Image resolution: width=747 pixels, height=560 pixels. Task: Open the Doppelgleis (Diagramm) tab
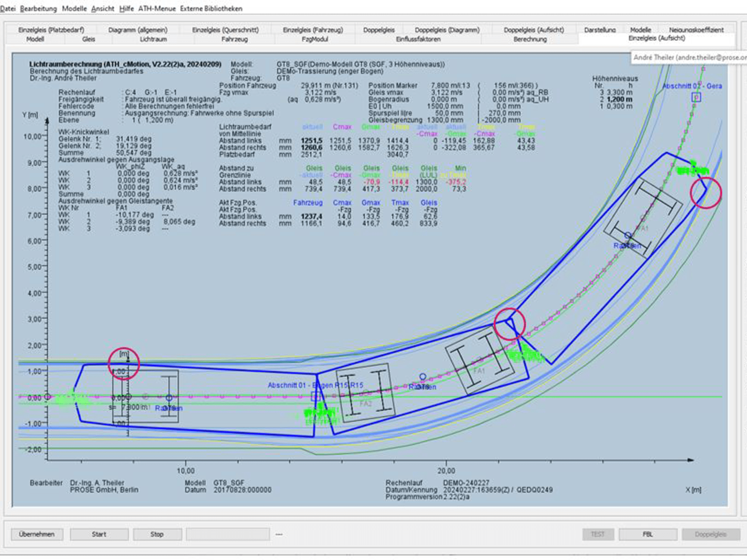447,30
